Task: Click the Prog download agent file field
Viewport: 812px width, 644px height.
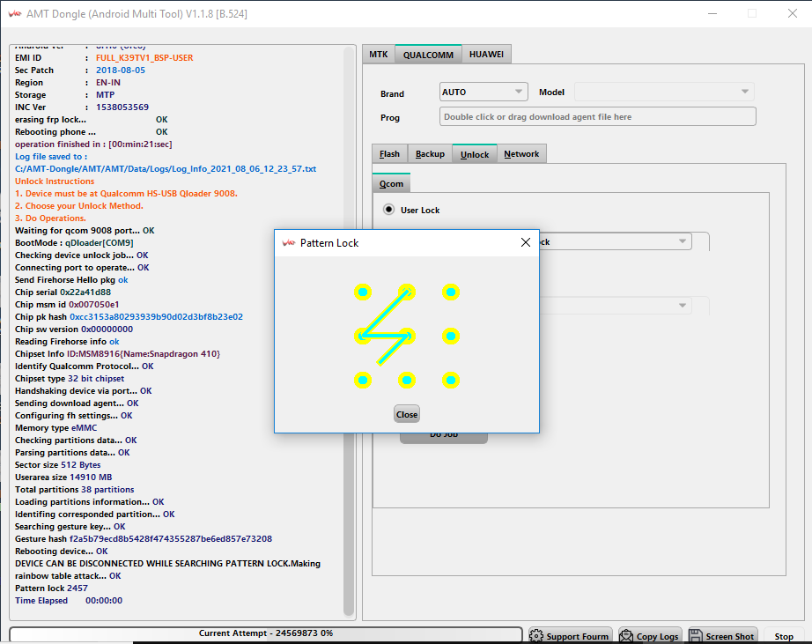Action: [598, 116]
